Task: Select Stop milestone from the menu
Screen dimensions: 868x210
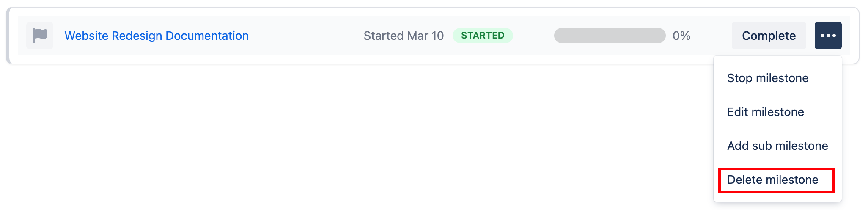Action: tap(767, 78)
